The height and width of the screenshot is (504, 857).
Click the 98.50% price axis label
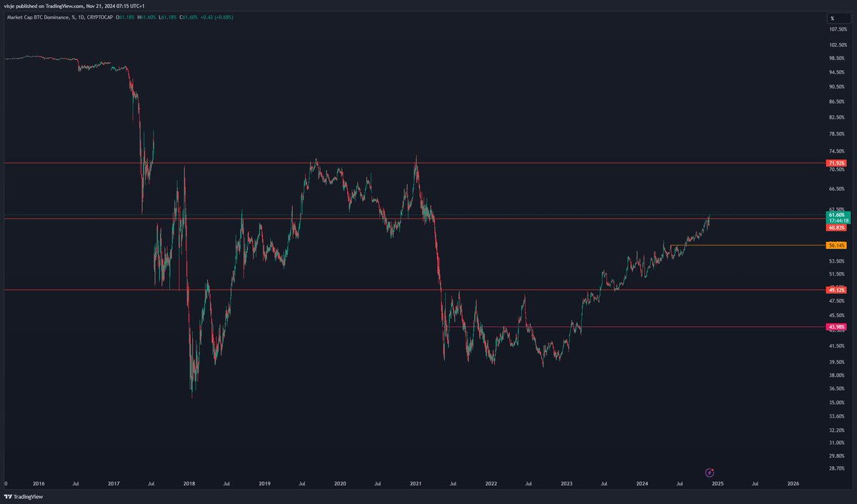click(837, 59)
